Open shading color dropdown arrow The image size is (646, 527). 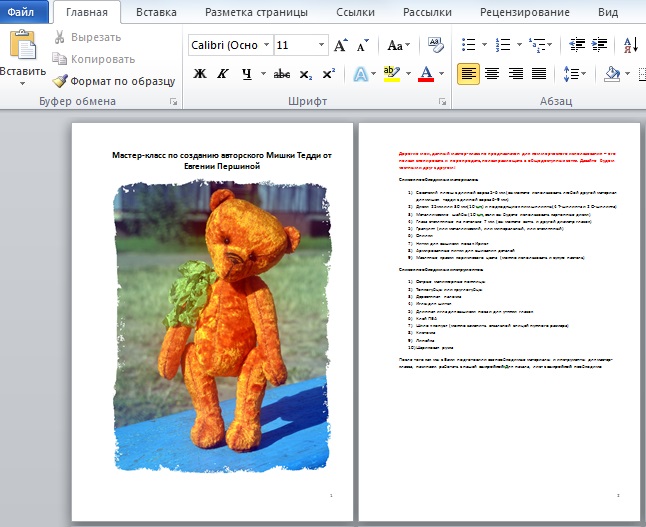pyautogui.click(x=627, y=74)
